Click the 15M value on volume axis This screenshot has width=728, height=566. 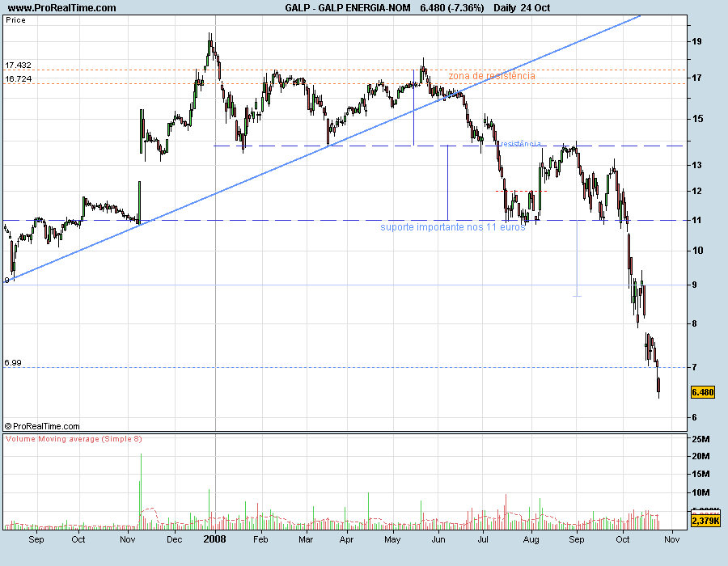click(700, 474)
